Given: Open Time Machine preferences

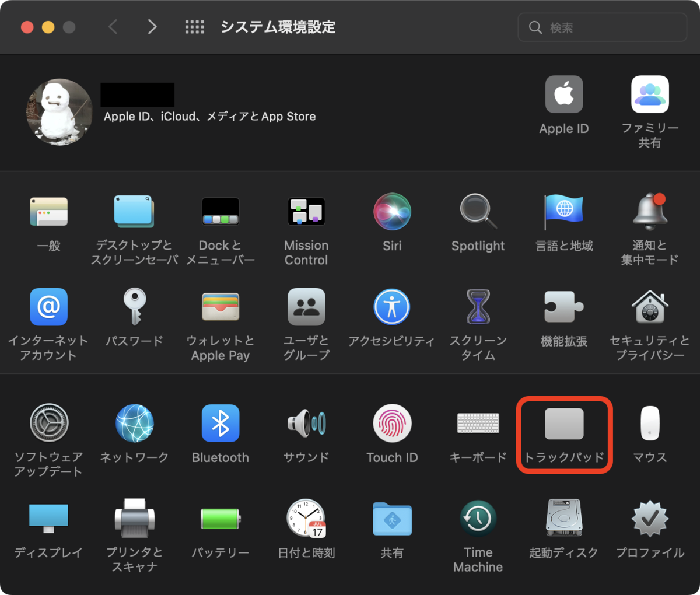Looking at the screenshot, I should pos(478,519).
